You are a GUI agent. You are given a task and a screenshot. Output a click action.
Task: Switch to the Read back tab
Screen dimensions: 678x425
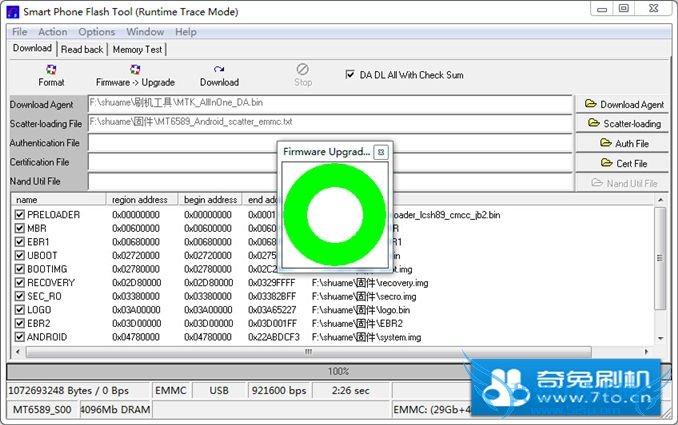tap(82, 49)
